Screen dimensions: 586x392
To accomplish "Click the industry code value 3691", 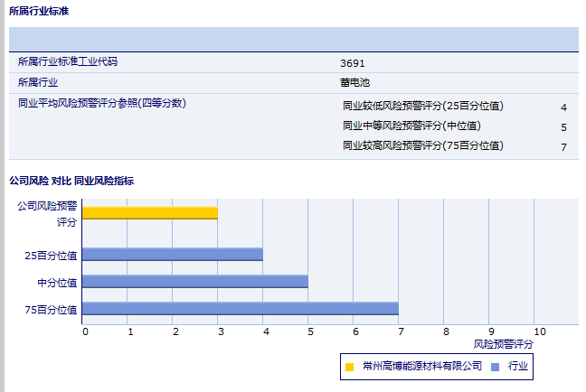I will [x=353, y=63].
